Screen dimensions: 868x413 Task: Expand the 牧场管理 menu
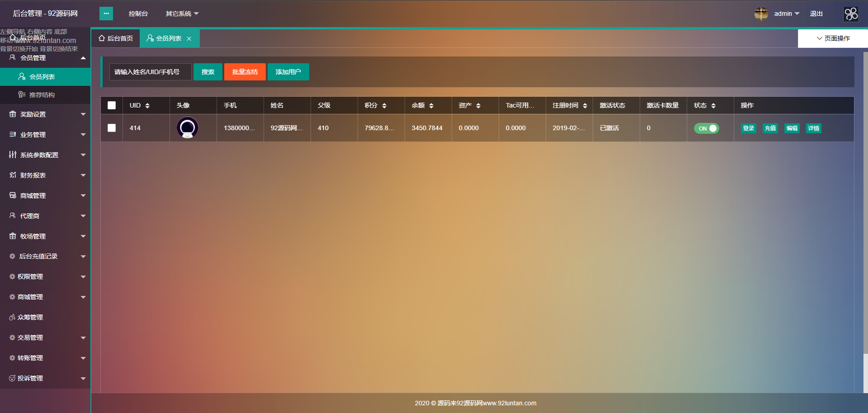pos(83,236)
